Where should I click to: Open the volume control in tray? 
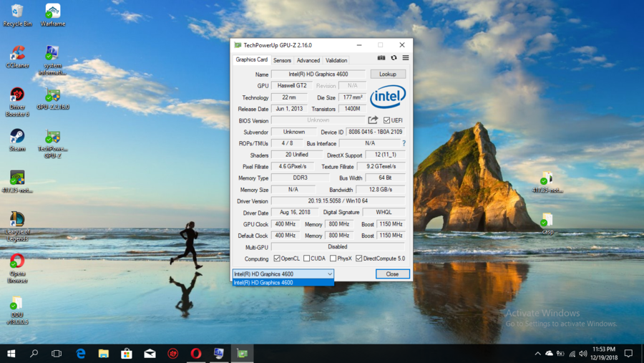582,354
